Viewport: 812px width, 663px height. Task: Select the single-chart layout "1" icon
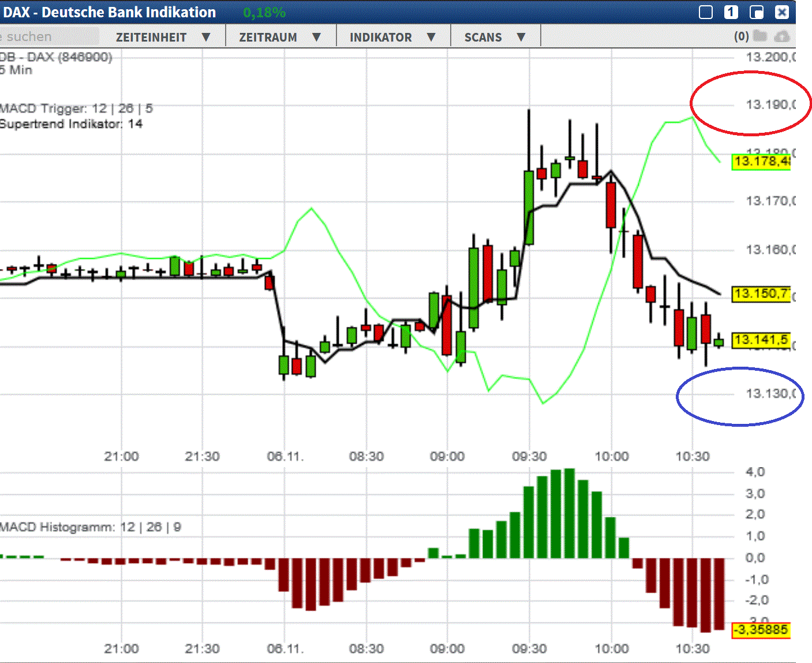click(731, 12)
